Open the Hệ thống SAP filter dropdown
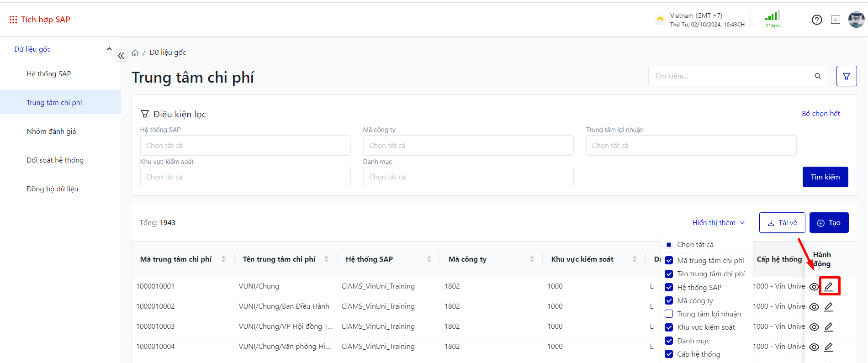 click(x=245, y=146)
